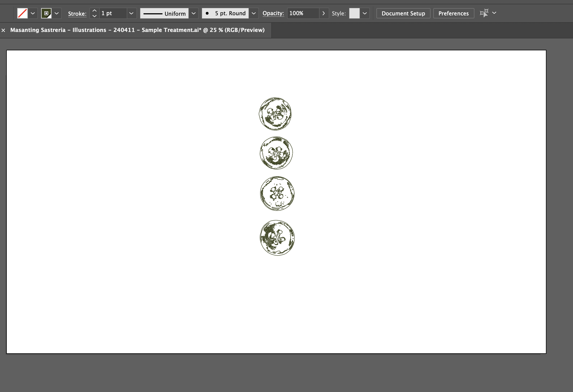Open the stroke weight dropdown

click(131, 13)
